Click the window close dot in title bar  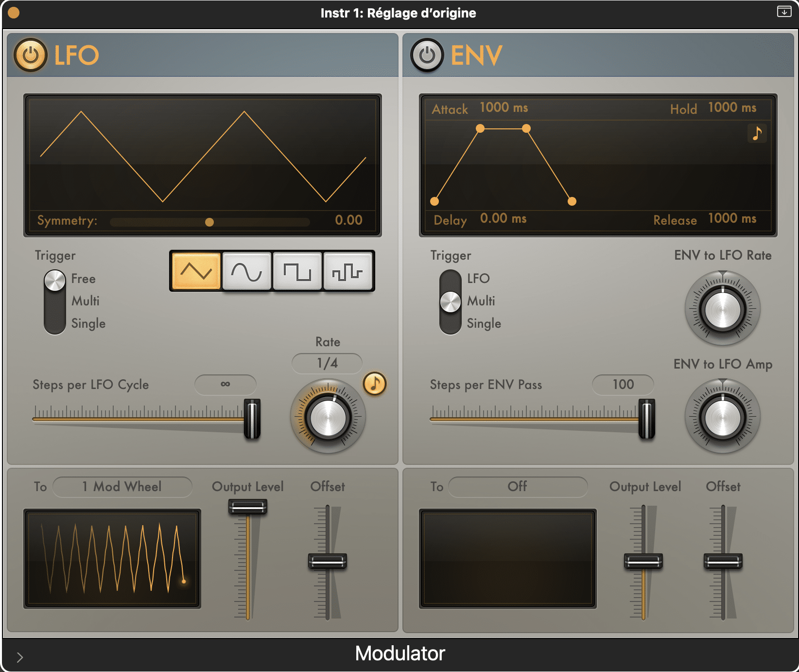click(14, 13)
